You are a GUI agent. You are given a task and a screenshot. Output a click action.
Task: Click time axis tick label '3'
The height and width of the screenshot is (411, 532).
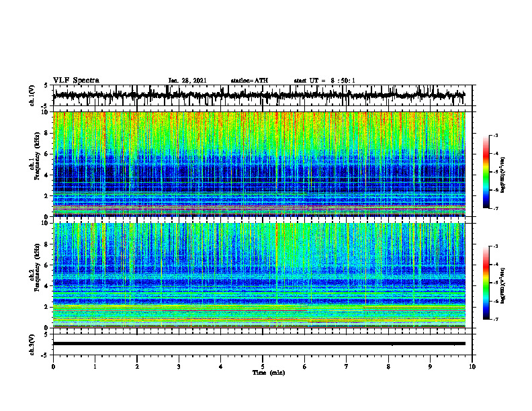pos(179,367)
